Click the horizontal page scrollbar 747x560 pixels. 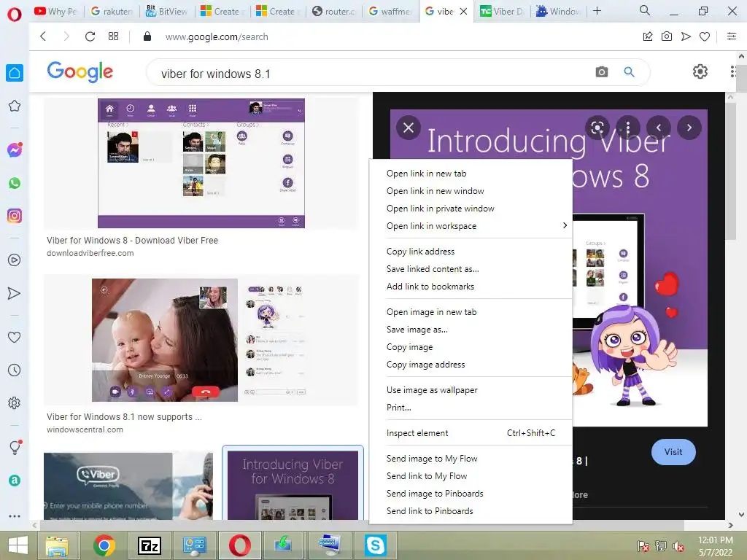362,525
